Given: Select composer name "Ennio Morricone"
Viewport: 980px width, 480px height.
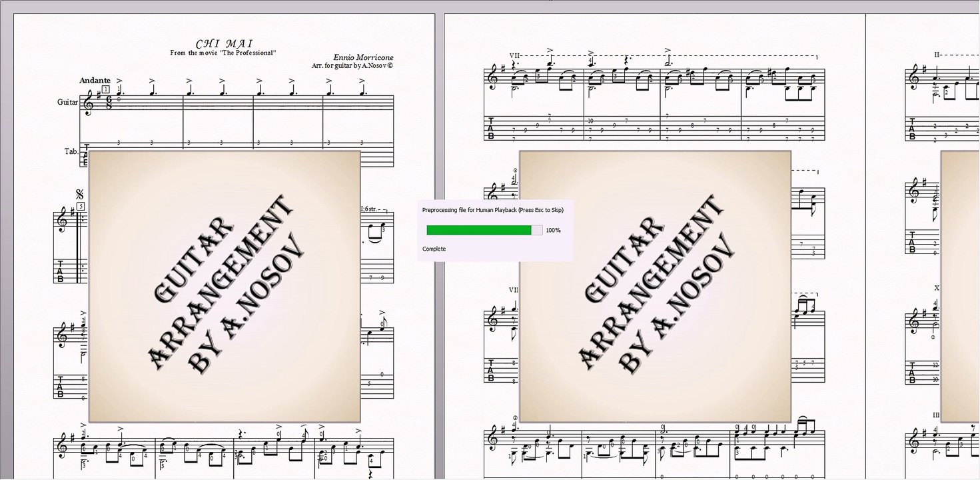Looking at the screenshot, I should click(364, 58).
